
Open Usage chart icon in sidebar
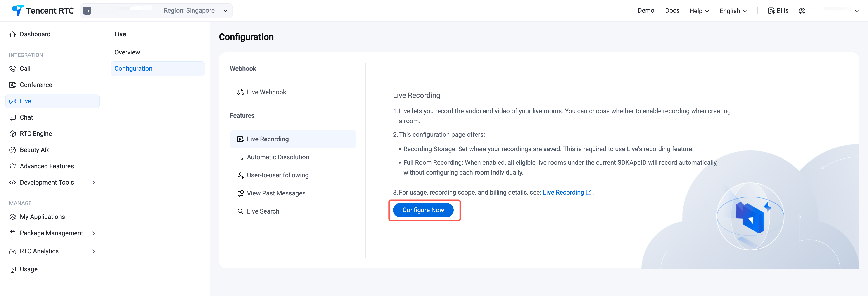click(13, 269)
